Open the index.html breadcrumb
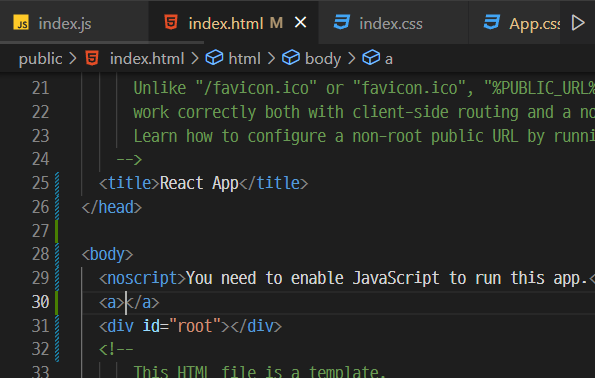This screenshot has width=595, height=378. 146,59
